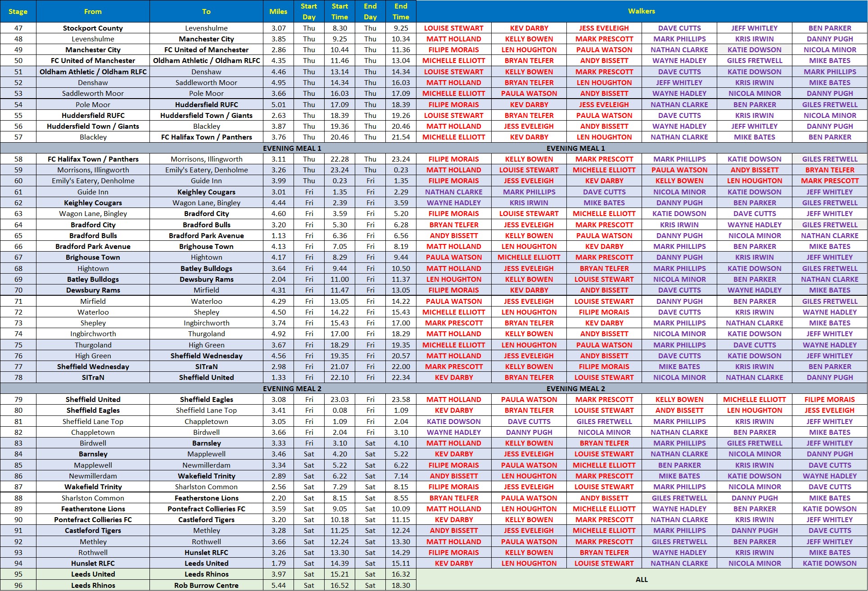Select Rob Burrow Centre destination cell
The image size is (868, 591).
click(206, 585)
